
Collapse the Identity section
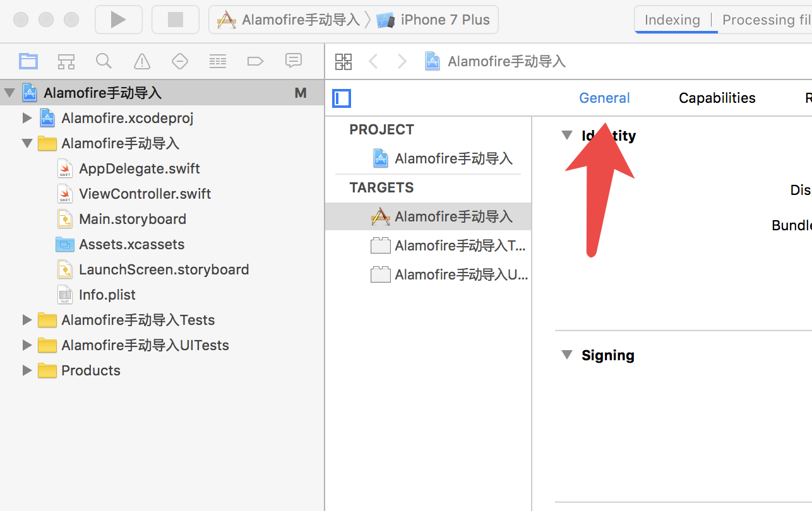(x=567, y=135)
